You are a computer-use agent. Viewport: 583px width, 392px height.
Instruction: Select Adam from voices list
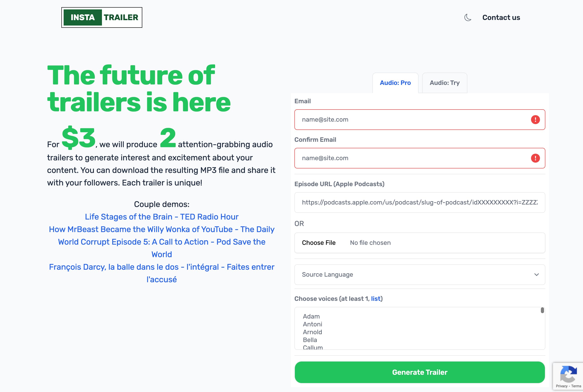311,316
